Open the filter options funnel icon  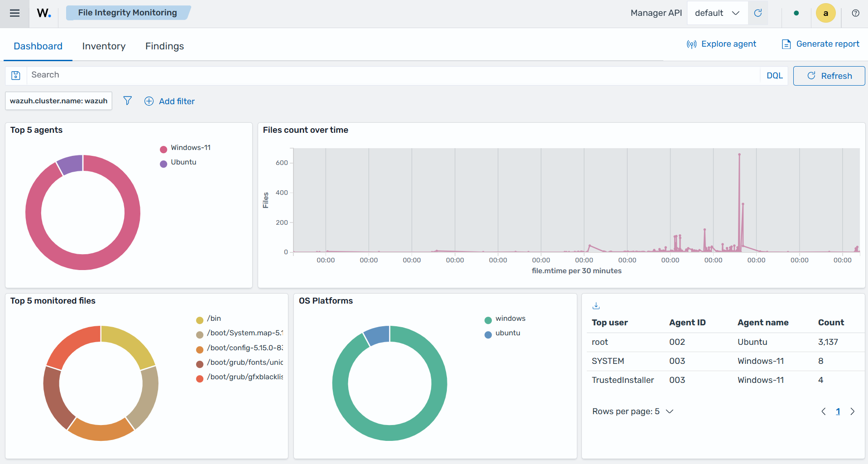[128, 101]
